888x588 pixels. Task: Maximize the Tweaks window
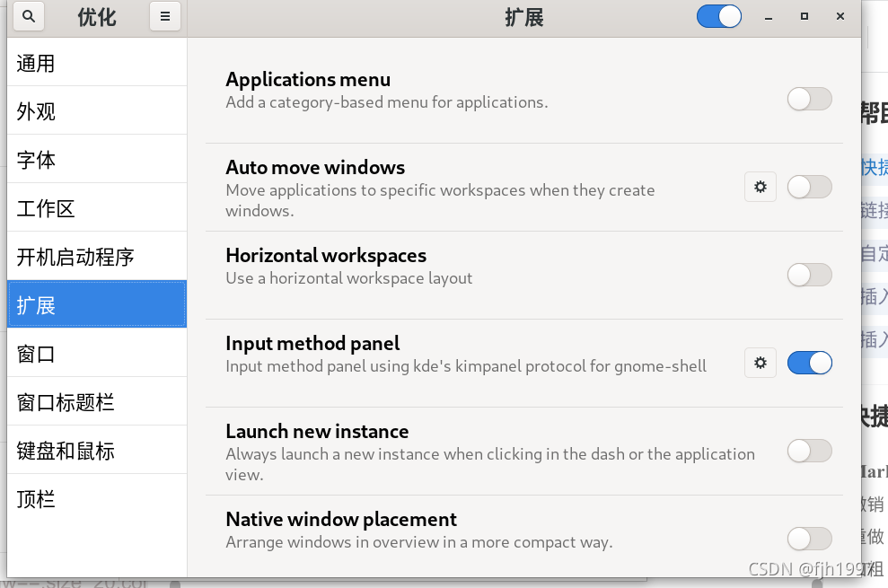804,16
